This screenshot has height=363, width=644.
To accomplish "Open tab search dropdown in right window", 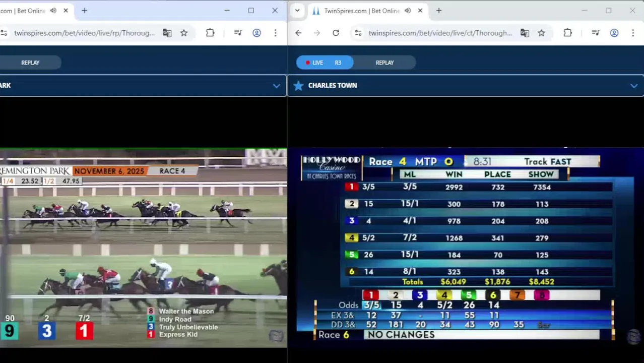I will click(x=297, y=11).
